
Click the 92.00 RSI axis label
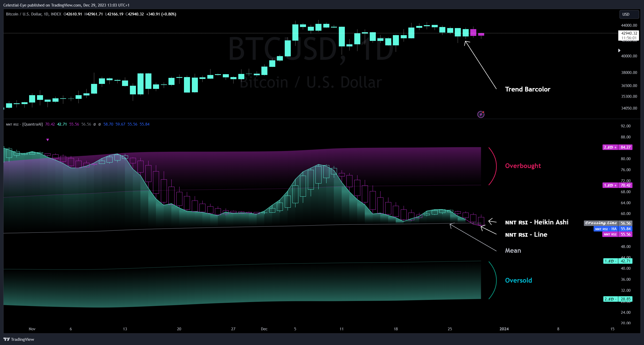point(626,126)
